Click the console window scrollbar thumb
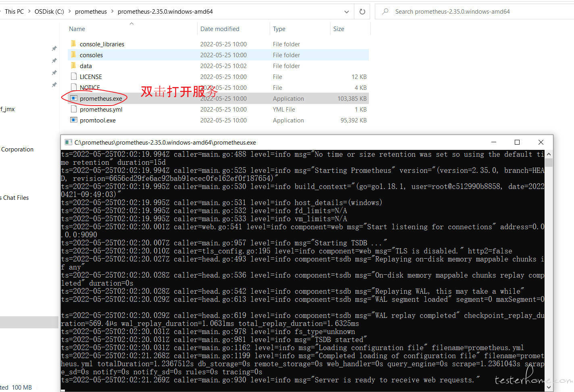This screenshot has height=392, width=574. point(549,162)
